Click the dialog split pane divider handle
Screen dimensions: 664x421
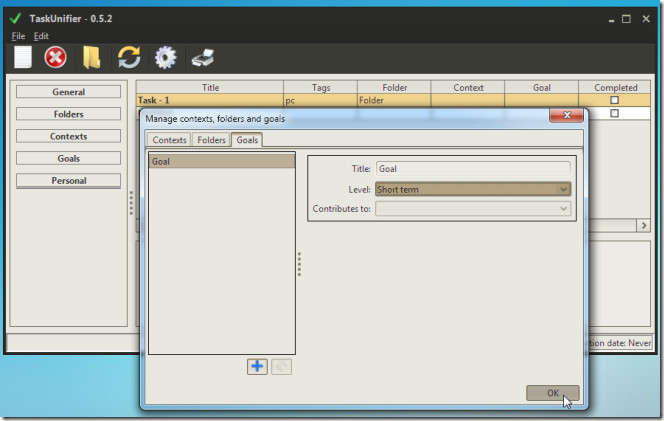tap(299, 264)
